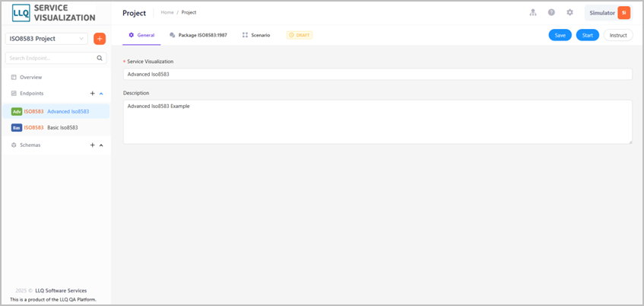The height and width of the screenshot is (306, 644).
Task: Click the Endpoints section icon
Action: click(14, 94)
